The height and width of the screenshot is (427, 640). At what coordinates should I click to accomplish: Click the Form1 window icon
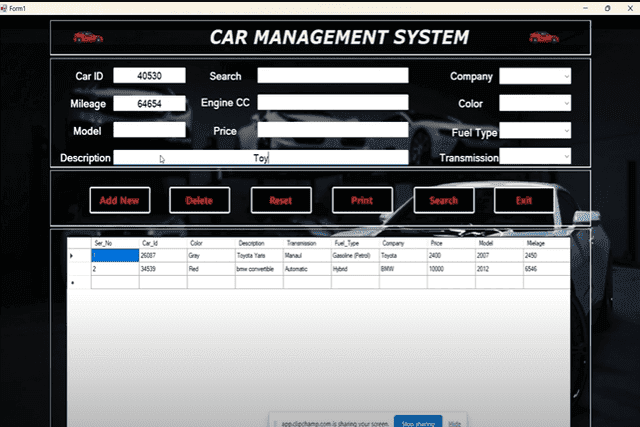[4, 8]
